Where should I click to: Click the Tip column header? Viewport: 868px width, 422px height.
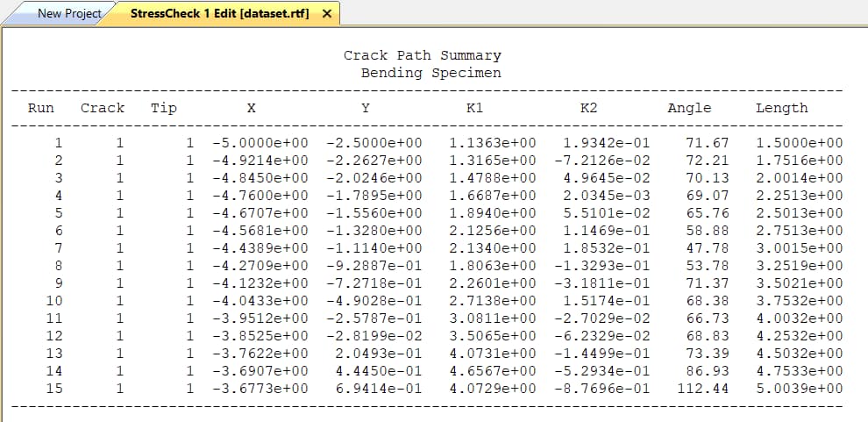click(163, 108)
